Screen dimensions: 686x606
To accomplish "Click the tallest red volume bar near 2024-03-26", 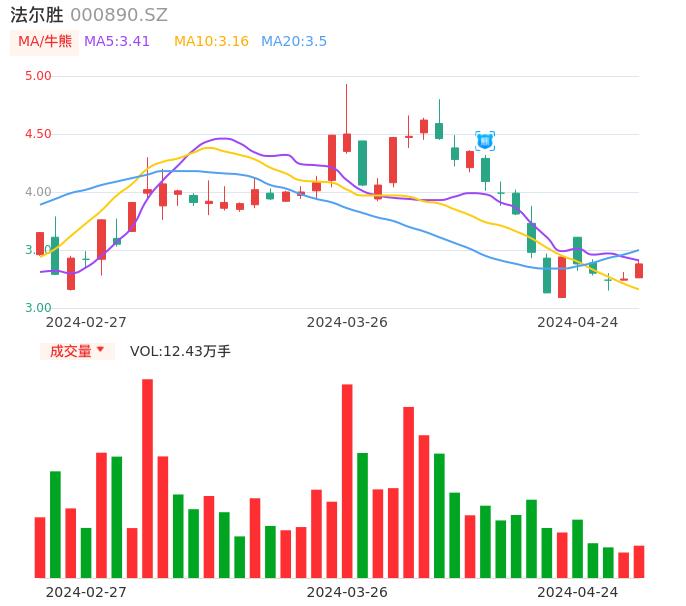I will [x=347, y=481].
